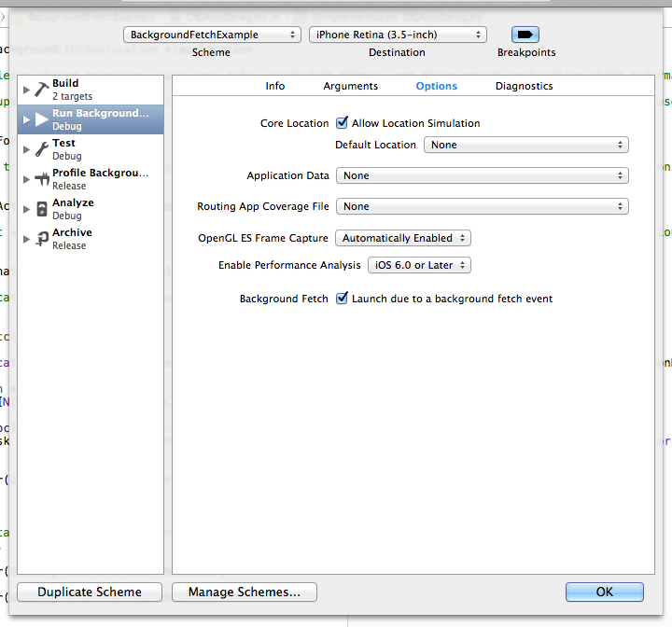Image resolution: width=672 pixels, height=627 pixels.
Task: Click the Analyze icon in sidebar
Action: tap(41, 209)
